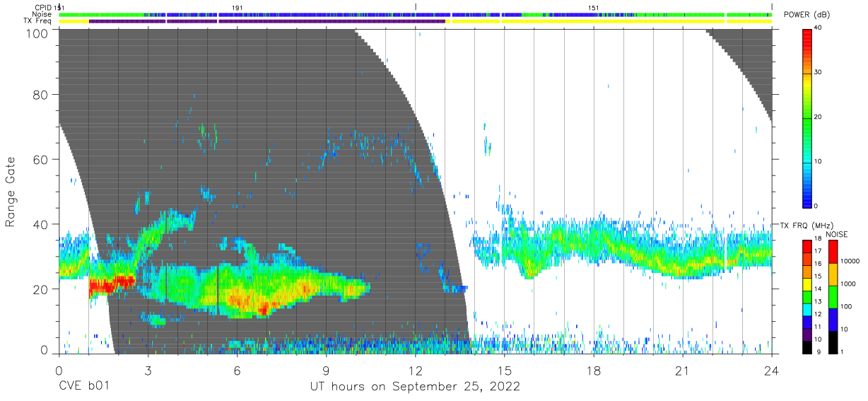868x401 pixels.
Task: Select the 'NOISE' legend title
Action: [838, 234]
